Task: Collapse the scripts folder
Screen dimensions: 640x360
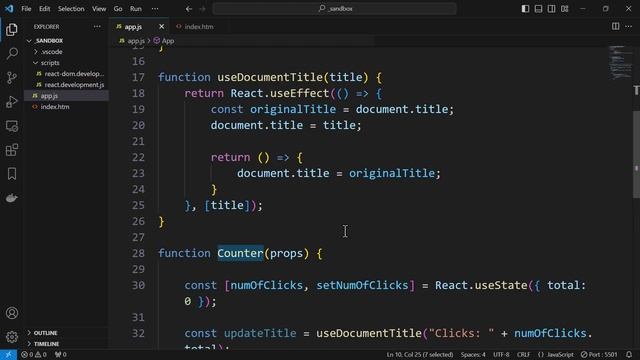Action: [50, 63]
